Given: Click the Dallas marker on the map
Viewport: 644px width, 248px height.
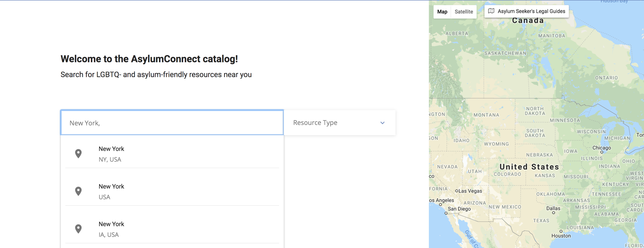Looking at the screenshot, I should (554, 213).
